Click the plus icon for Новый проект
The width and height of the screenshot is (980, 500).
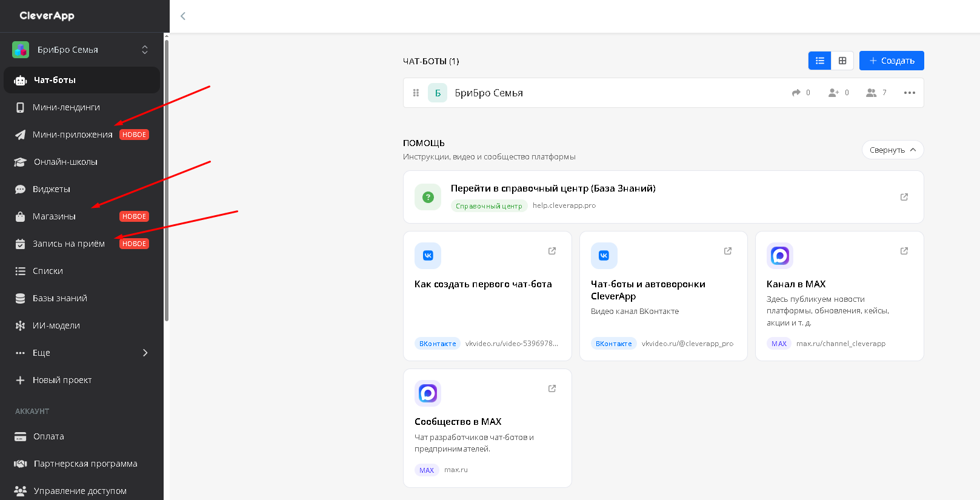point(20,380)
